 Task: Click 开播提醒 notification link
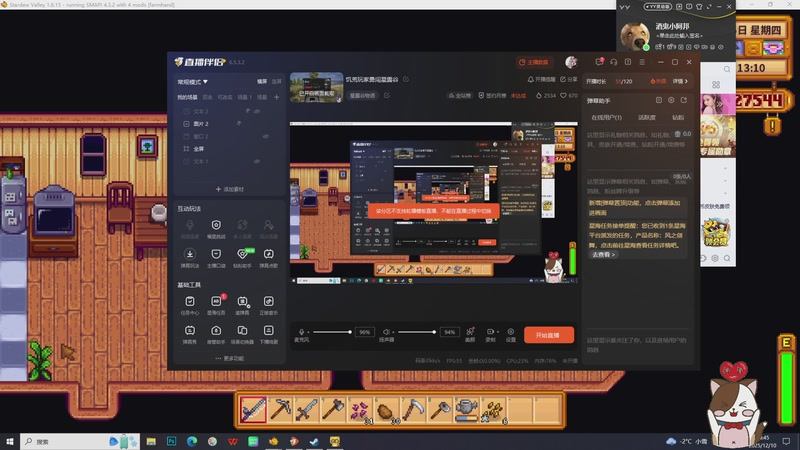tap(541, 79)
